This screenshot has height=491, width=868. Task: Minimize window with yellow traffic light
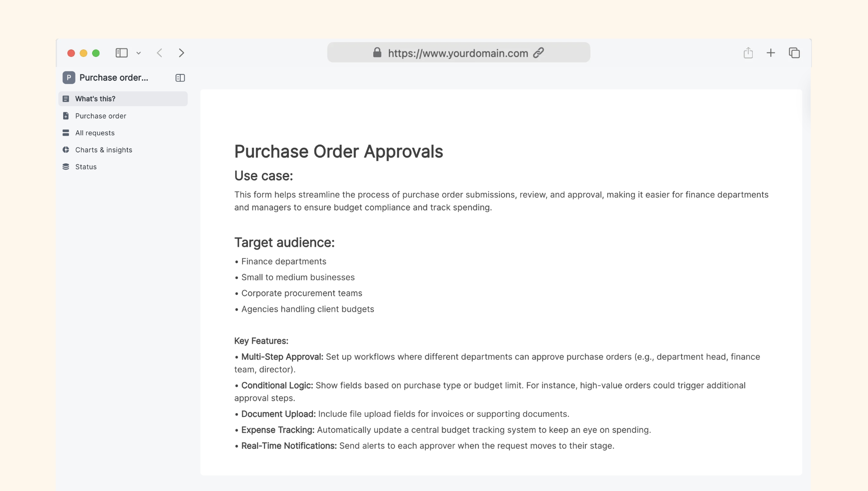point(83,53)
